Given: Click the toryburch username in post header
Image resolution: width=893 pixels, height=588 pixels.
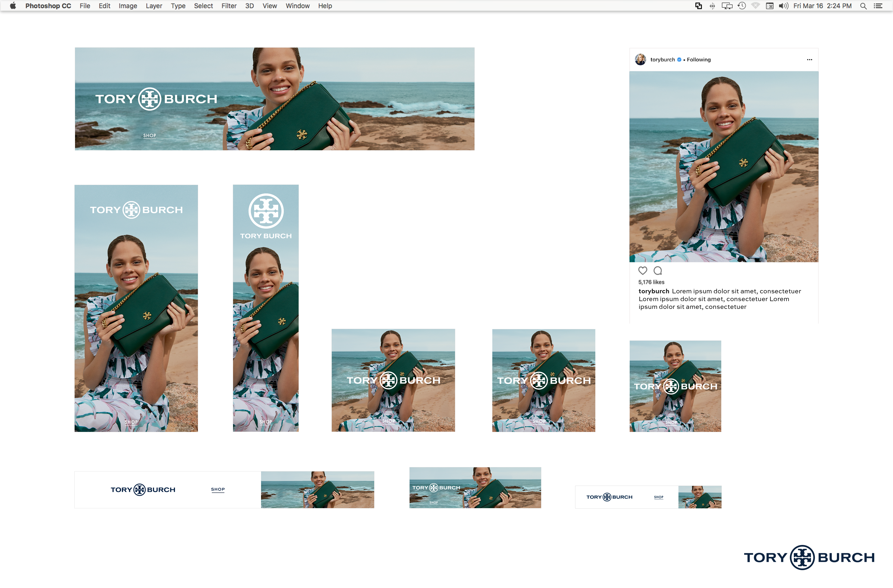Looking at the screenshot, I should click(662, 60).
